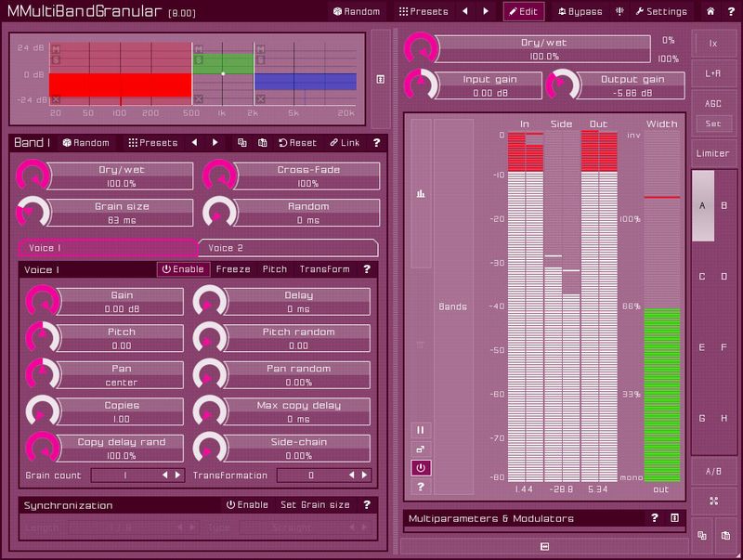Open meters help question mark
This screenshot has height=560, width=743.
point(421,487)
